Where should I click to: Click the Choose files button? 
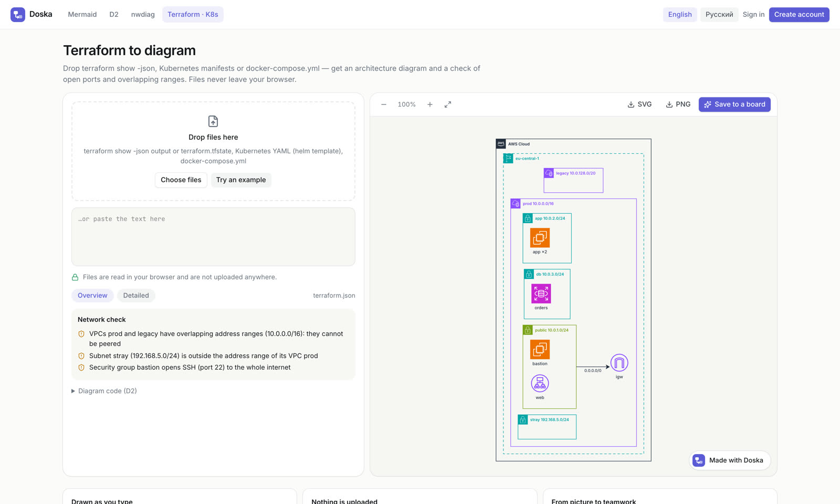pyautogui.click(x=181, y=180)
